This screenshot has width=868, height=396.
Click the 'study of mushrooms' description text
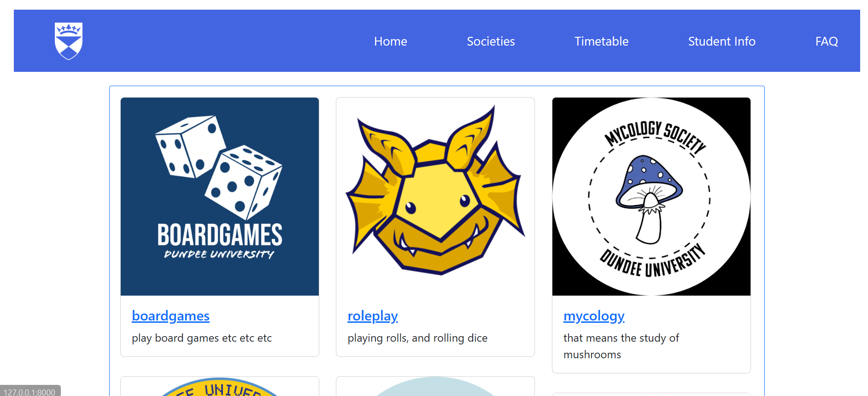621,346
